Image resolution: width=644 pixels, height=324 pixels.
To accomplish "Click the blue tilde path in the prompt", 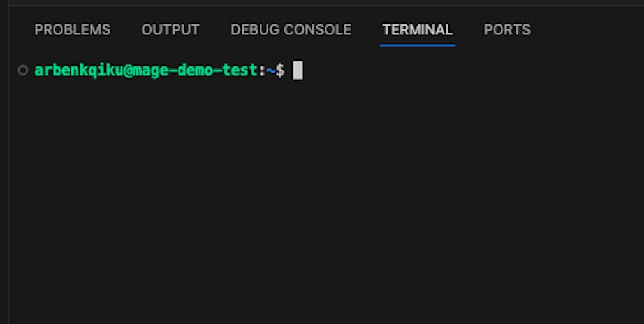I will tap(270, 71).
